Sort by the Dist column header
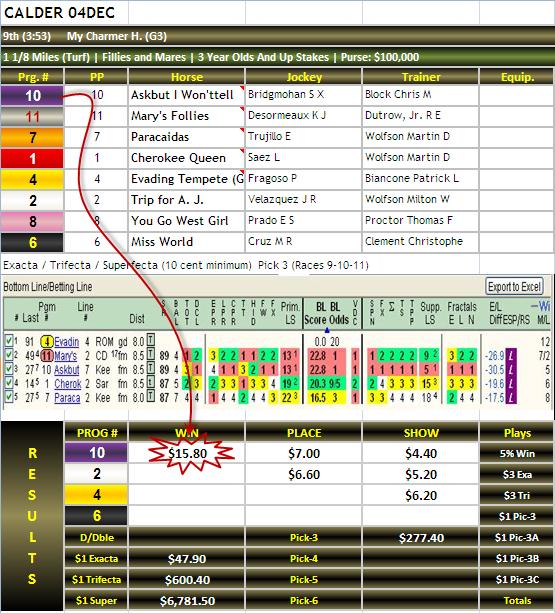 click(137, 319)
